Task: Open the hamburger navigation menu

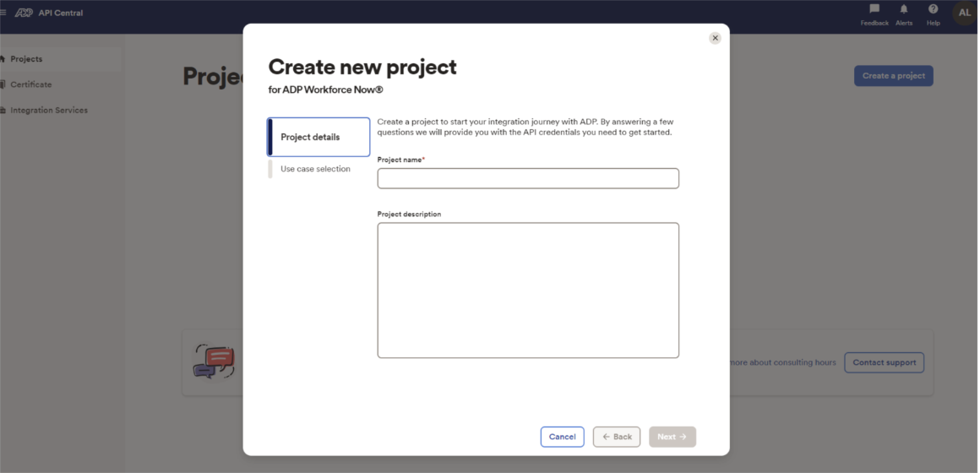Action: 3,13
